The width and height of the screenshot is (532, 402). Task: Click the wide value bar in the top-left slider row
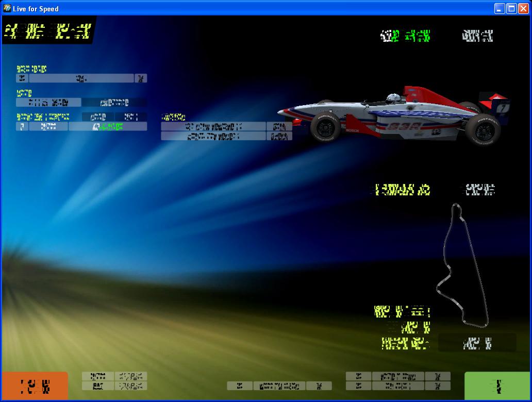81,78
